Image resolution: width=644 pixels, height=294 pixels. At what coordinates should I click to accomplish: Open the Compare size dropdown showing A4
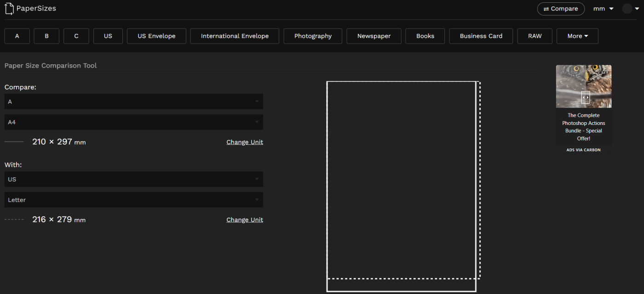[134, 122]
